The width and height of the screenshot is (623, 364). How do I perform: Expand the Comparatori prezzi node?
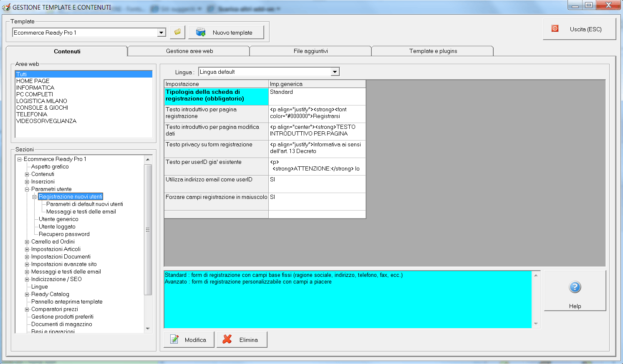[x=27, y=309]
